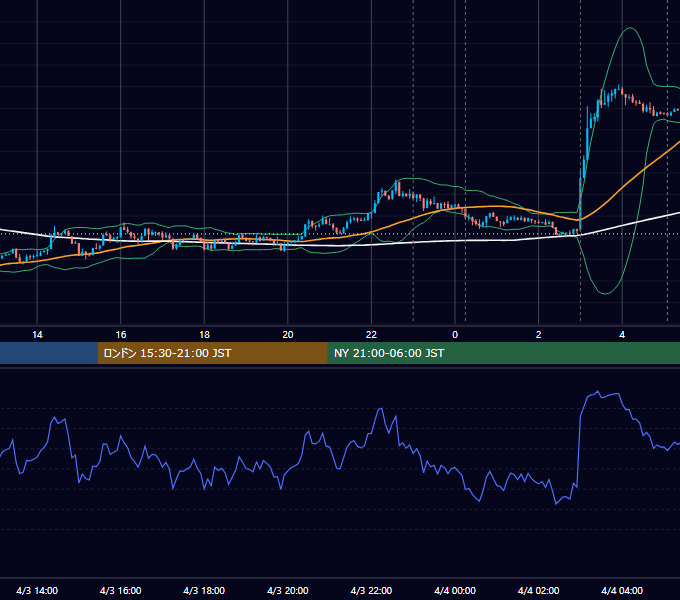Click the 14 hour label on price chart axis
This screenshot has width=680, height=600.
point(37,335)
